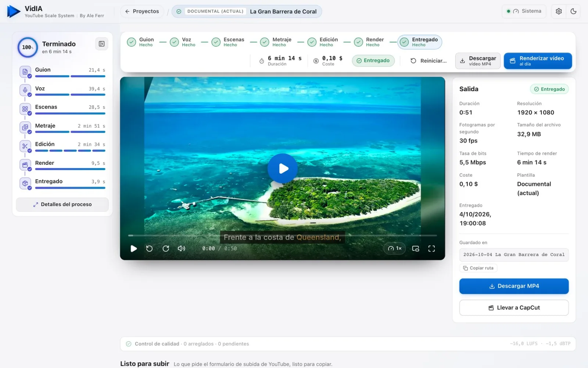Change playback speed 1x control
The image size is (588, 368).
click(395, 248)
